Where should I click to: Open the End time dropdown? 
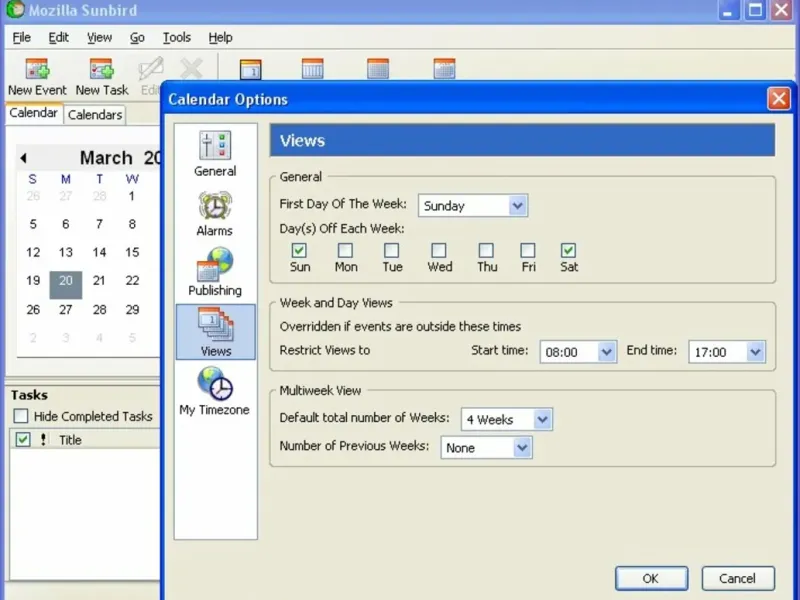(727, 352)
